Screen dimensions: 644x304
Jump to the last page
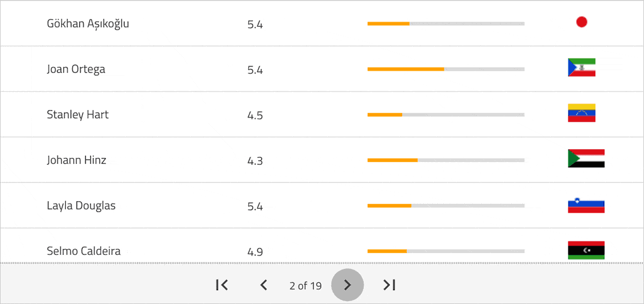[389, 285]
